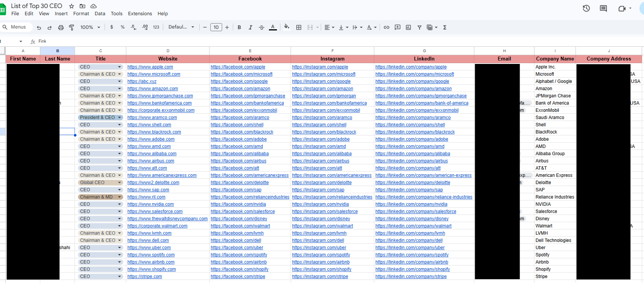The width and height of the screenshot is (644, 283).
Task: Open the Tools menu
Action: pyautogui.click(x=117, y=14)
